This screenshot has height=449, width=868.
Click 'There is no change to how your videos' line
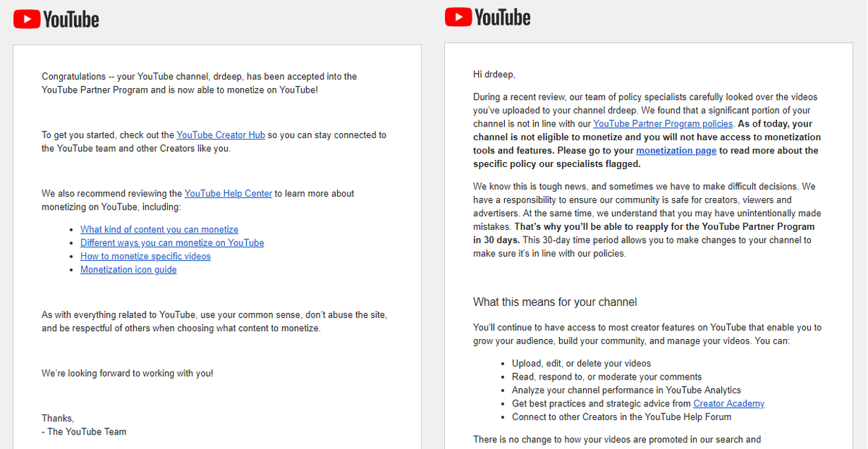(617, 440)
